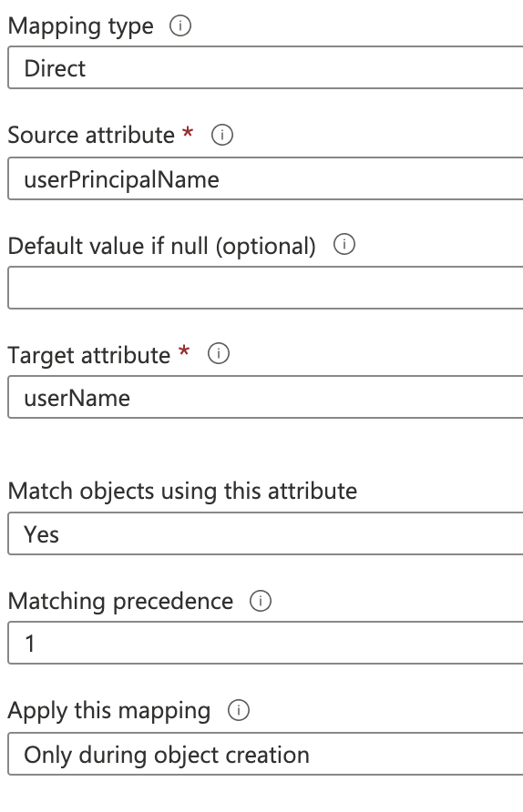Open info icon next to Default value if null
Image resolution: width=523 pixels, height=812 pixels.
point(344,244)
